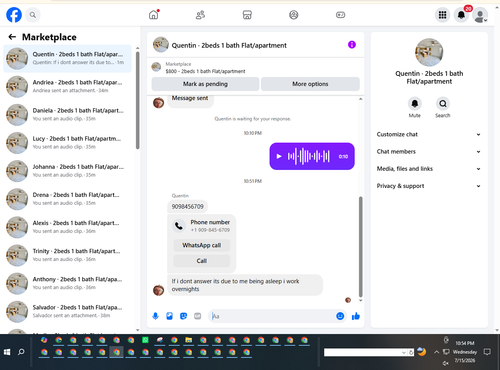Open the account profile avatar menu
This screenshot has height=370, width=500.
point(480,15)
